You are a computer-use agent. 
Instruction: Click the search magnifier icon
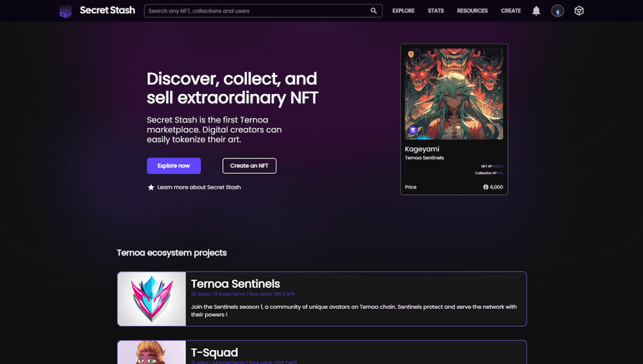coord(374,11)
